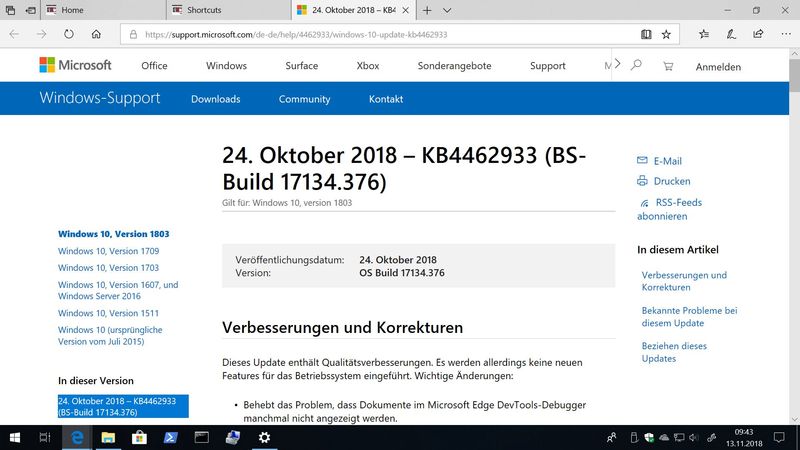Image resolution: width=800 pixels, height=450 pixels.
Task: Open PowerShell from taskbar
Action: [x=170, y=437]
